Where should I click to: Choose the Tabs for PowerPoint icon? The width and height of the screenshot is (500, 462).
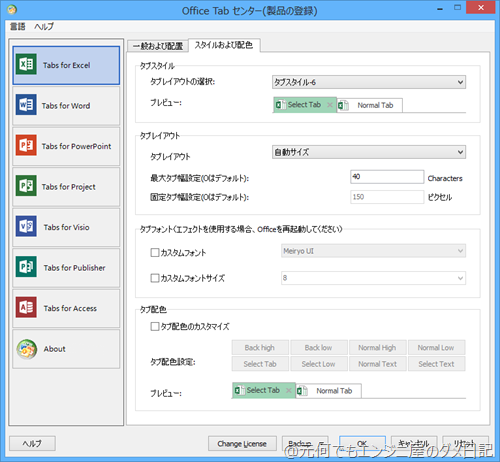click(26, 145)
